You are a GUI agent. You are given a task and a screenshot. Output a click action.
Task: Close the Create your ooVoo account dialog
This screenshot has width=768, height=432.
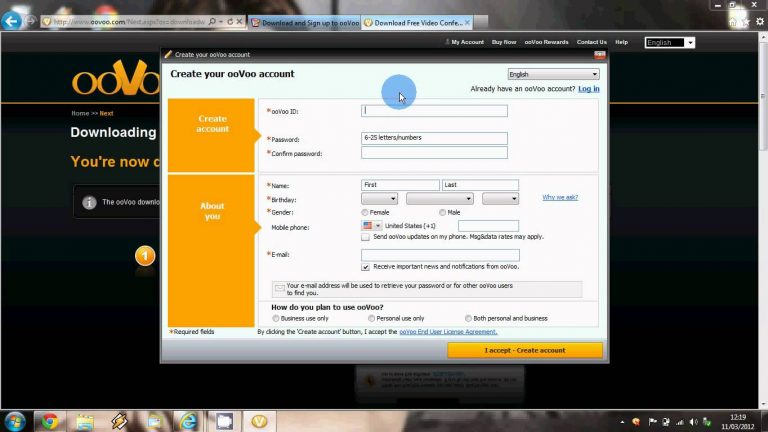(600, 55)
